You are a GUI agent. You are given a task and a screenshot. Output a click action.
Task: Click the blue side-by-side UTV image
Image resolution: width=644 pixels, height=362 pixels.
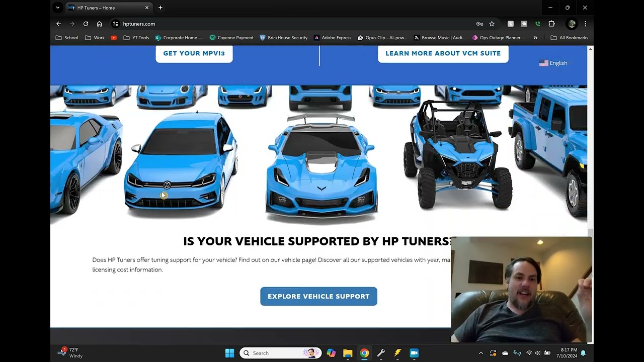[458, 154]
